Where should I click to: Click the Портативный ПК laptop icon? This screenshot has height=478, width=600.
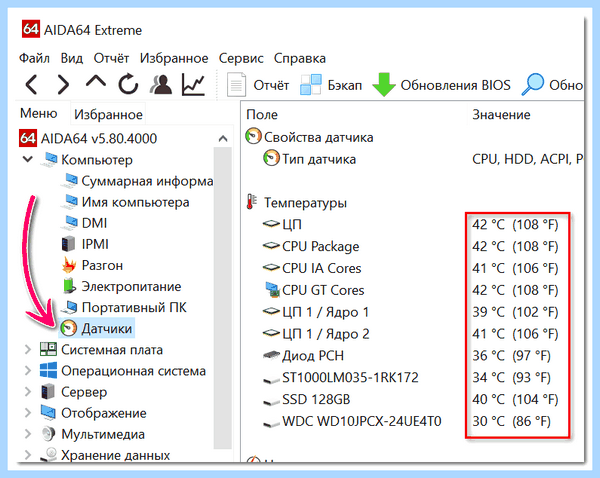(69, 307)
